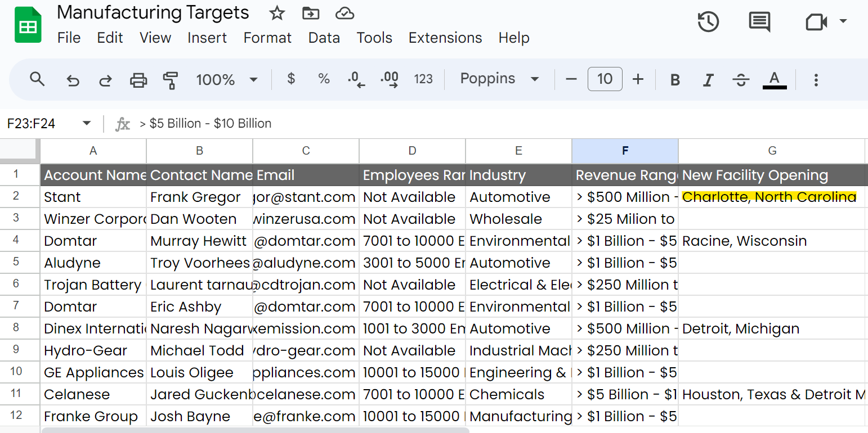Open the text color picker
The image size is (868, 433).
tap(775, 80)
